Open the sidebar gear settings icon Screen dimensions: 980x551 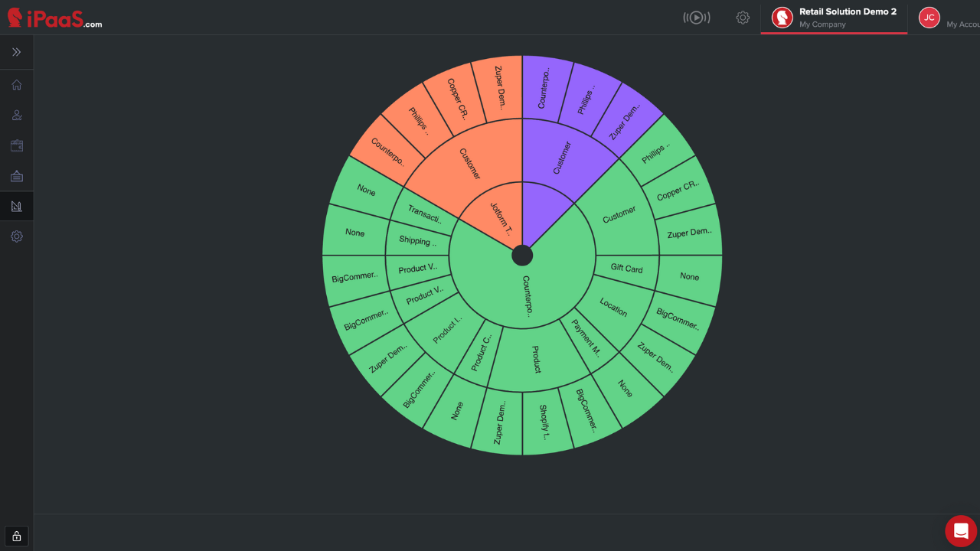pos(17,236)
